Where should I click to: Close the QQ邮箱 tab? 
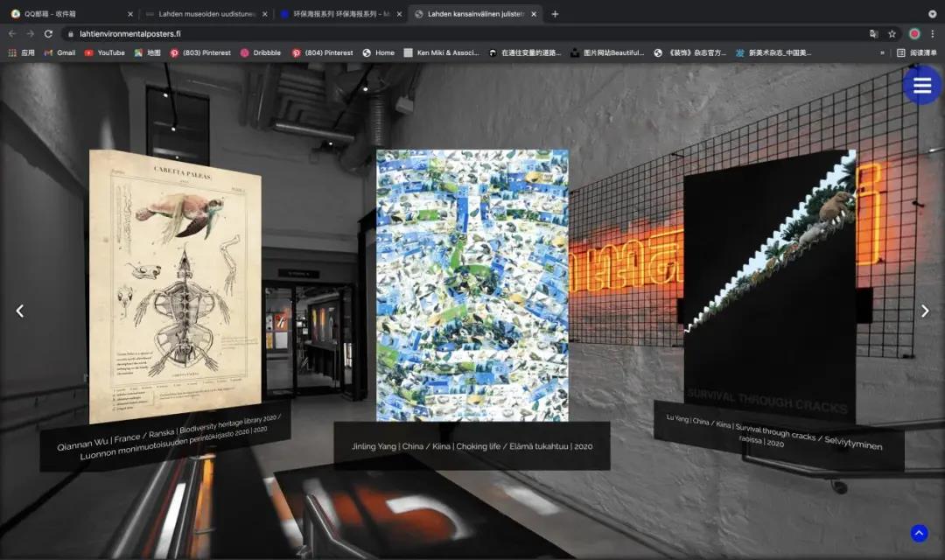pyautogui.click(x=130, y=14)
